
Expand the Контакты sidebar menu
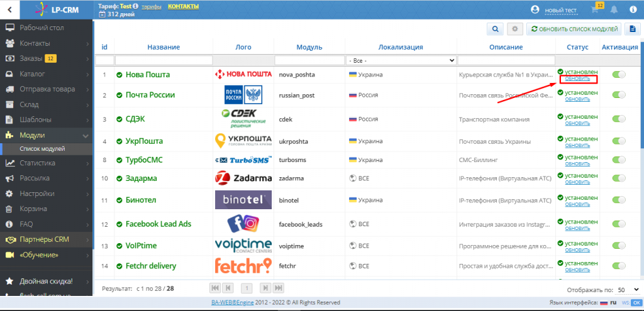coord(46,43)
